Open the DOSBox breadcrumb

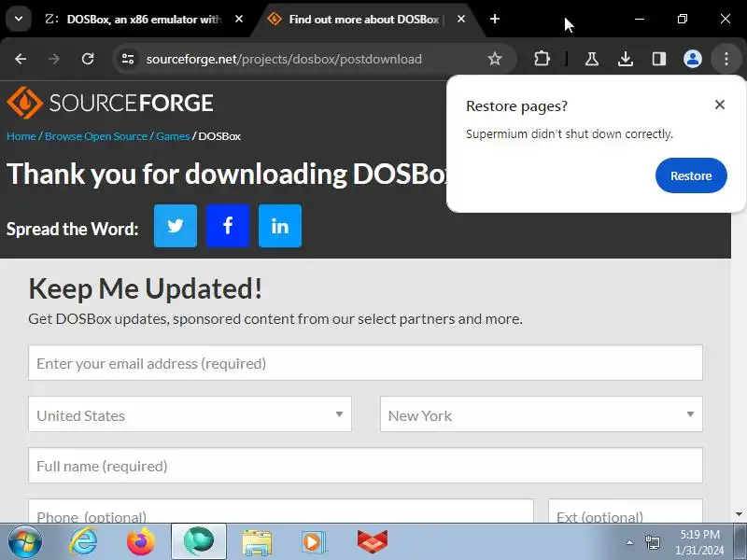pyautogui.click(x=219, y=136)
